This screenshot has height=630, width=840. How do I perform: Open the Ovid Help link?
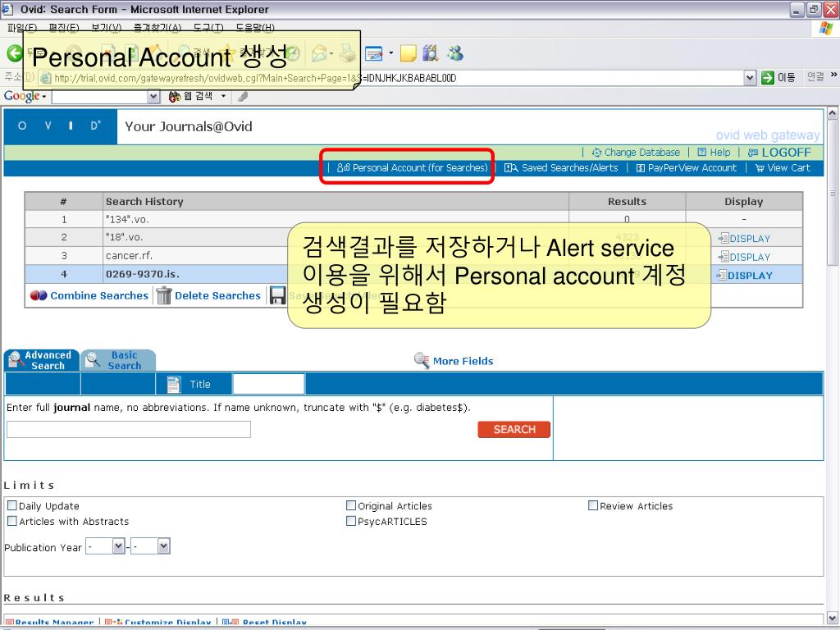tap(714, 153)
